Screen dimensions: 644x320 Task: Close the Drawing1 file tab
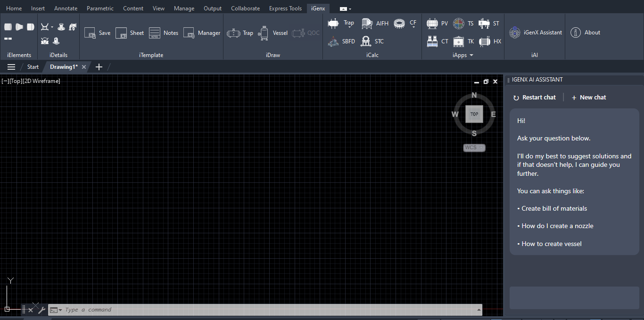click(x=84, y=67)
